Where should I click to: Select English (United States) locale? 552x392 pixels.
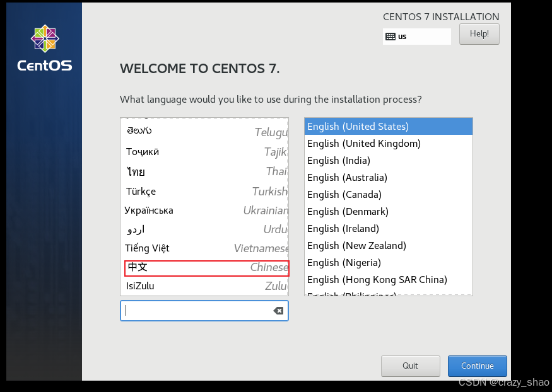pyautogui.click(x=389, y=127)
